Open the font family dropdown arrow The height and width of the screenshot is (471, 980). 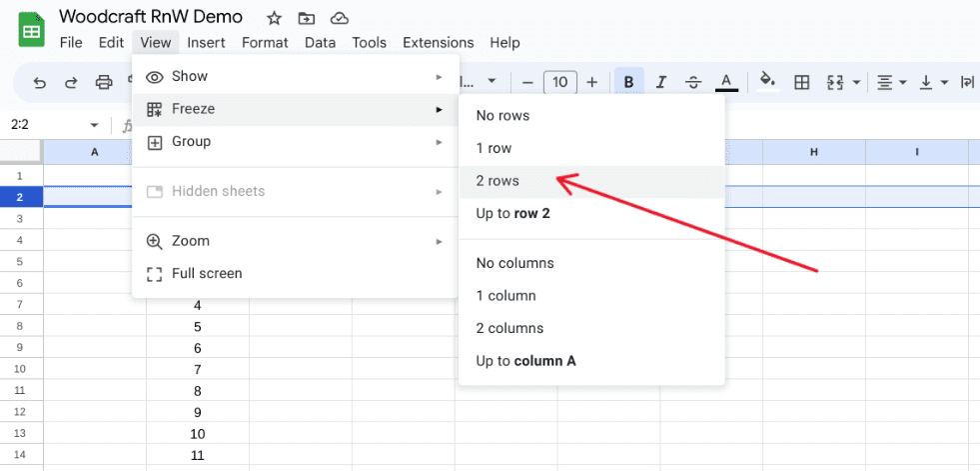491,81
